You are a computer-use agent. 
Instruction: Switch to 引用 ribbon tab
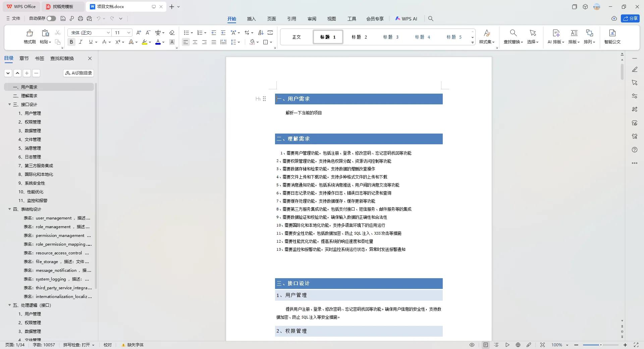[291, 19]
